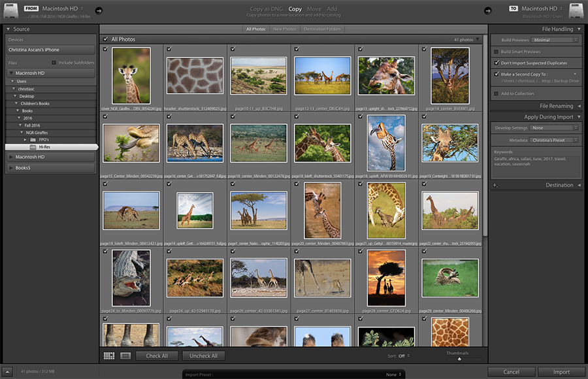Image resolution: width=588 pixels, height=379 pixels.
Task: Collapse the Source panel
Action: [x=8, y=29]
